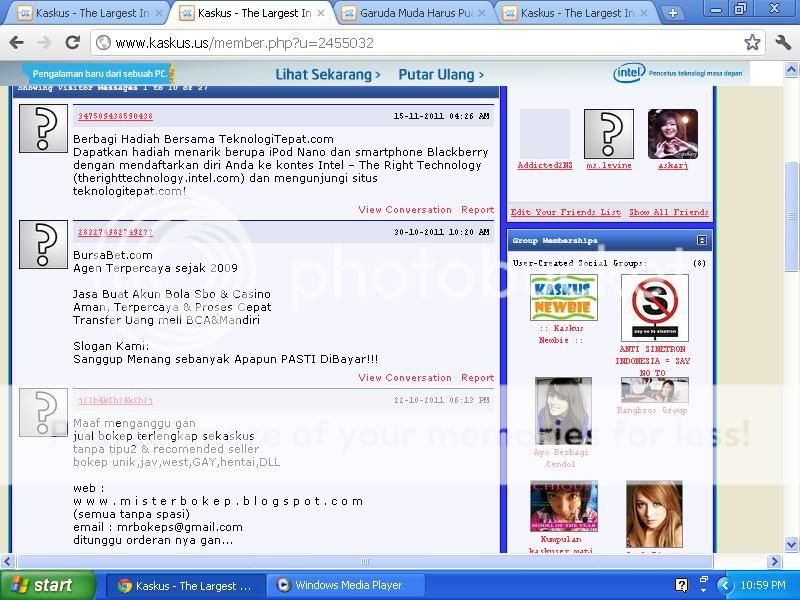
Task: Click the horizontal scrollbar right arrow
Action: pos(775,562)
